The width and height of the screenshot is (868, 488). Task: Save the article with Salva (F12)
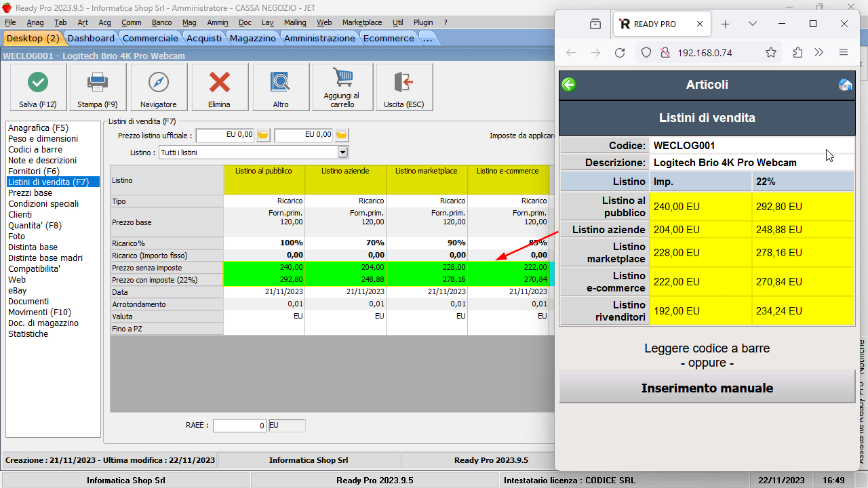click(38, 87)
